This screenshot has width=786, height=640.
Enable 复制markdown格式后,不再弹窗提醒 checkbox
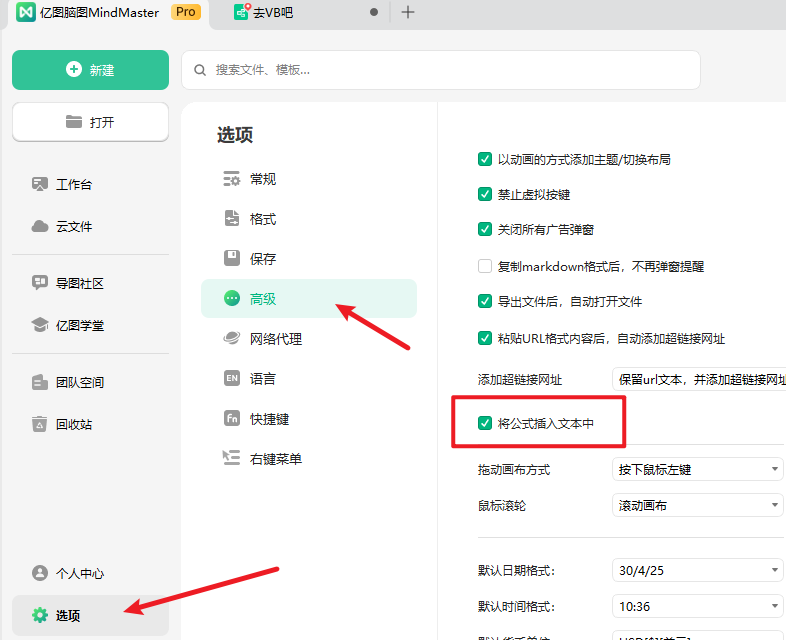coord(485,266)
